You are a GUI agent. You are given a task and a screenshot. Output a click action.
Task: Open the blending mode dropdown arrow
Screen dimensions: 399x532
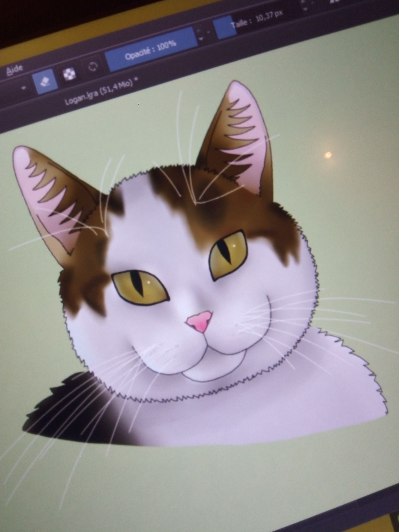point(24,88)
